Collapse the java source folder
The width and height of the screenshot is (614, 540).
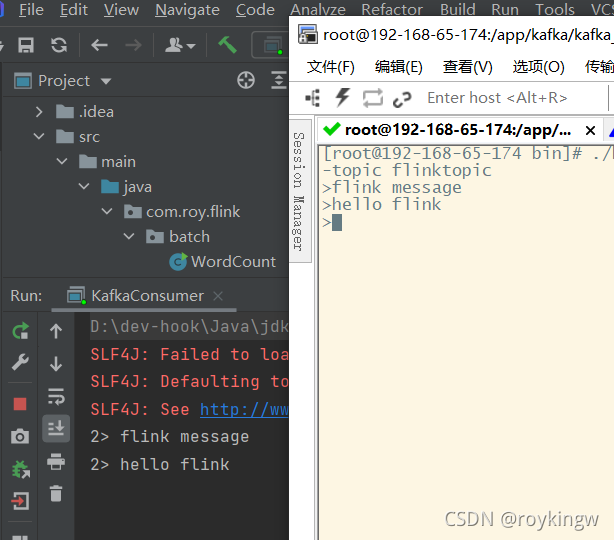click(x=84, y=186)
